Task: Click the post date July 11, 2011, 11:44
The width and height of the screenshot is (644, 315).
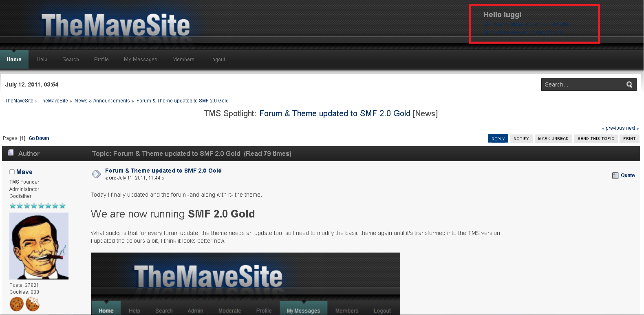Action: 139,178
